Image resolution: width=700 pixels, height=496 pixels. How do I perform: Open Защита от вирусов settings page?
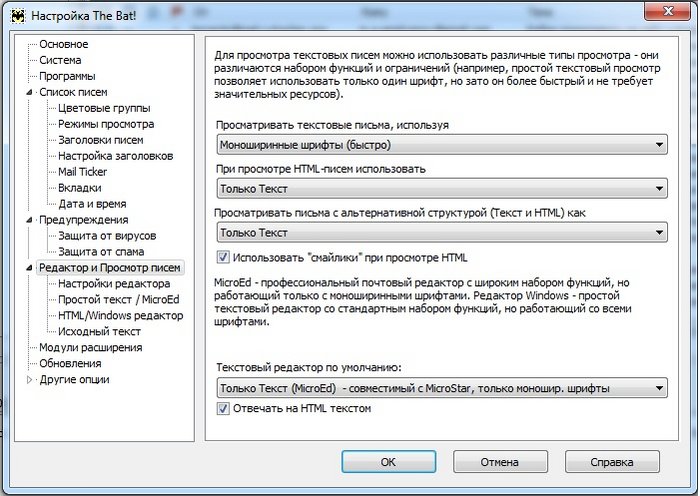107,236
